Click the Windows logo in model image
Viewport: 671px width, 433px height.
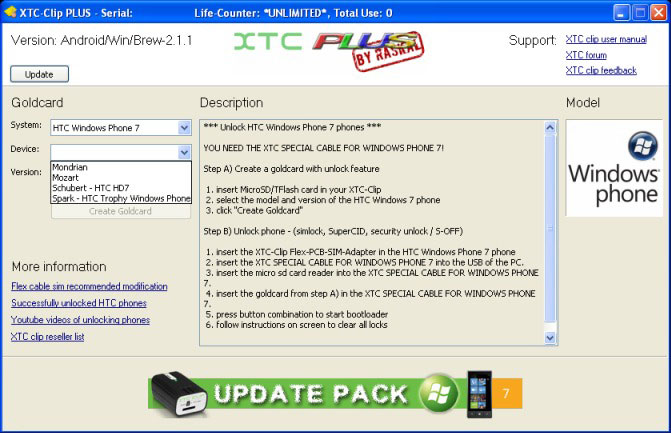(643, 146)
